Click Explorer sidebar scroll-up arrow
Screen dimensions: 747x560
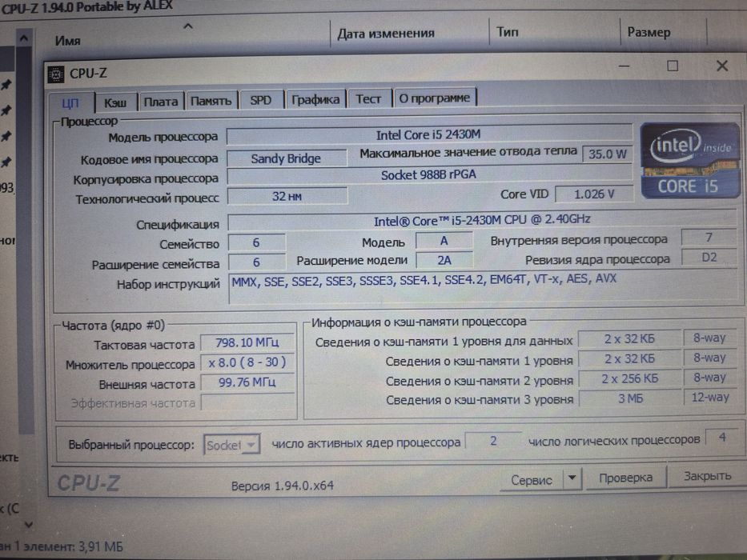point(24,38)
